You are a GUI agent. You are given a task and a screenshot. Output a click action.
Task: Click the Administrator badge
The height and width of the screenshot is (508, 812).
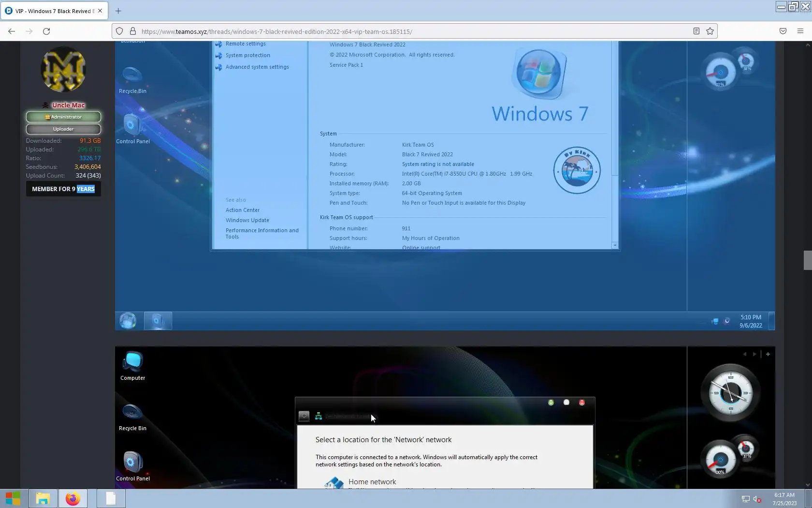pos(63,117)
